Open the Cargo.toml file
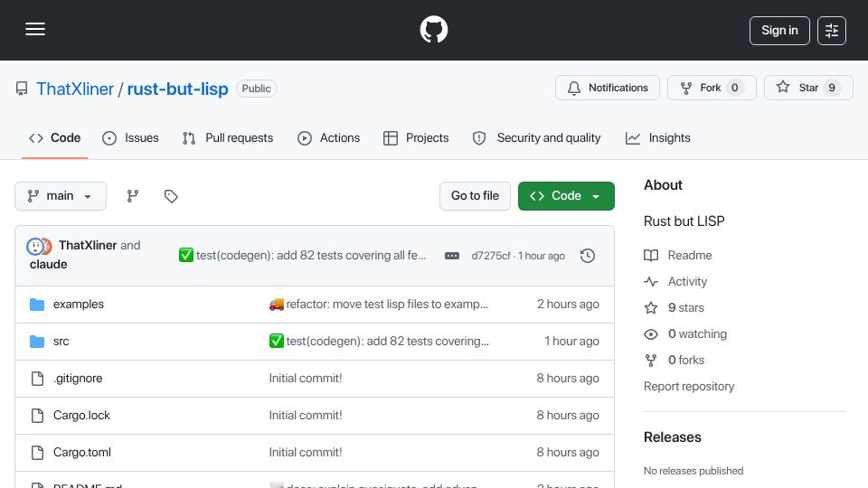868x488 pixels. pyautogui.click(x=82, y=453)
